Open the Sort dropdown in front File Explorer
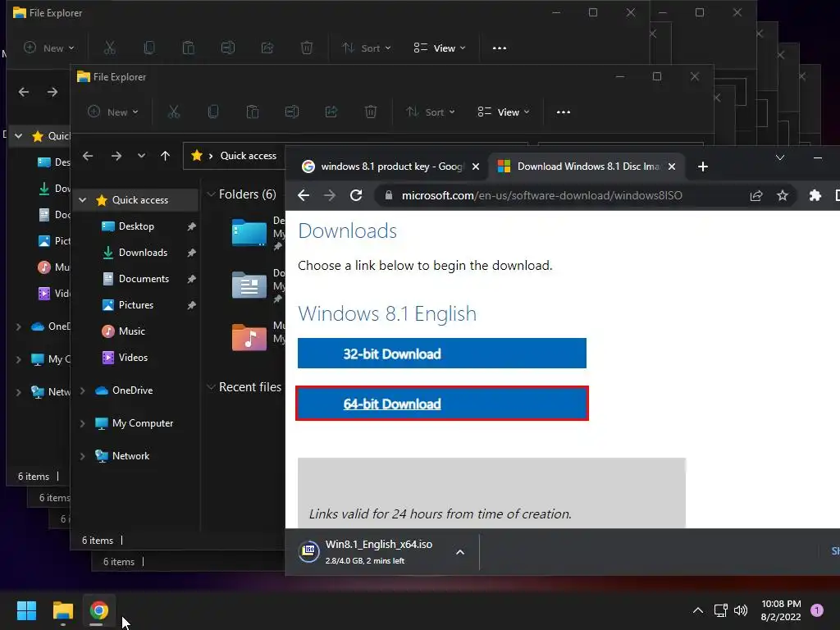Viewport: 840px width, 630px height. pyautogui.click(x=430, y=112)
